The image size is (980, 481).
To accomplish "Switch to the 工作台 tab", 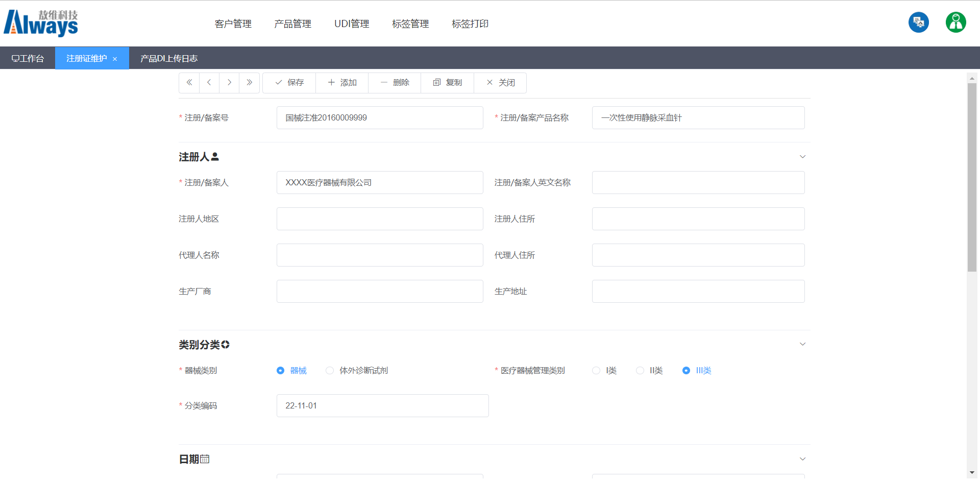I will 28,58.
